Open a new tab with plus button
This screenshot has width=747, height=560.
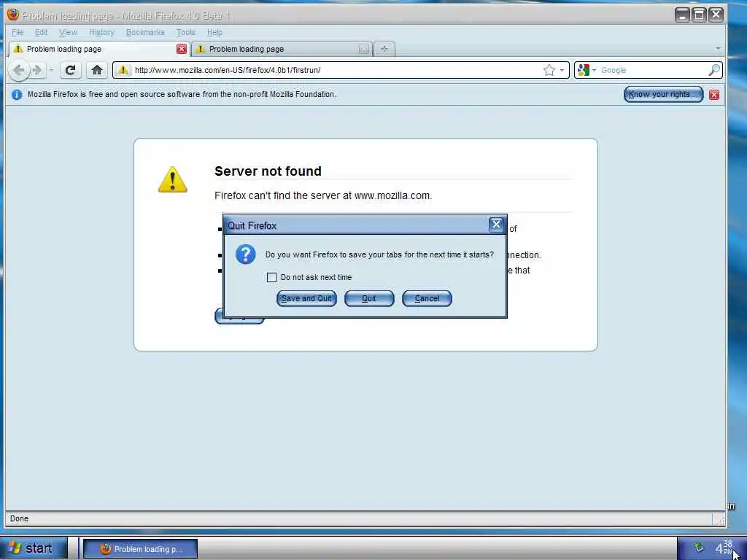384,49
